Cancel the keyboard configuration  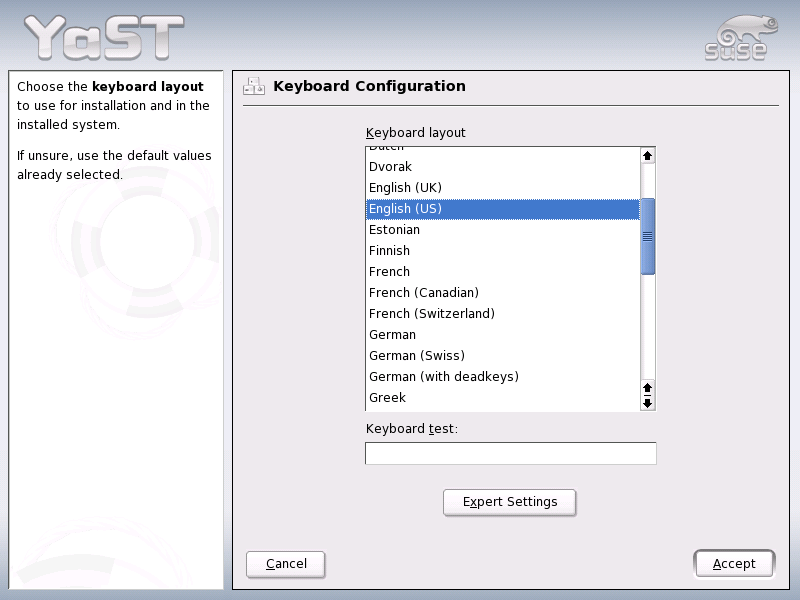click(x=285, y=564)
